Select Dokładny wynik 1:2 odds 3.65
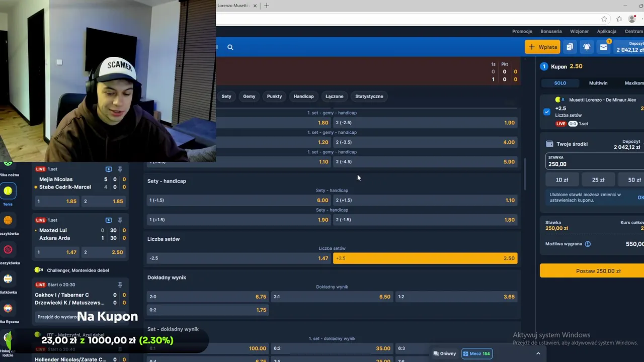 pyautogui.click(x=456, y=297)
